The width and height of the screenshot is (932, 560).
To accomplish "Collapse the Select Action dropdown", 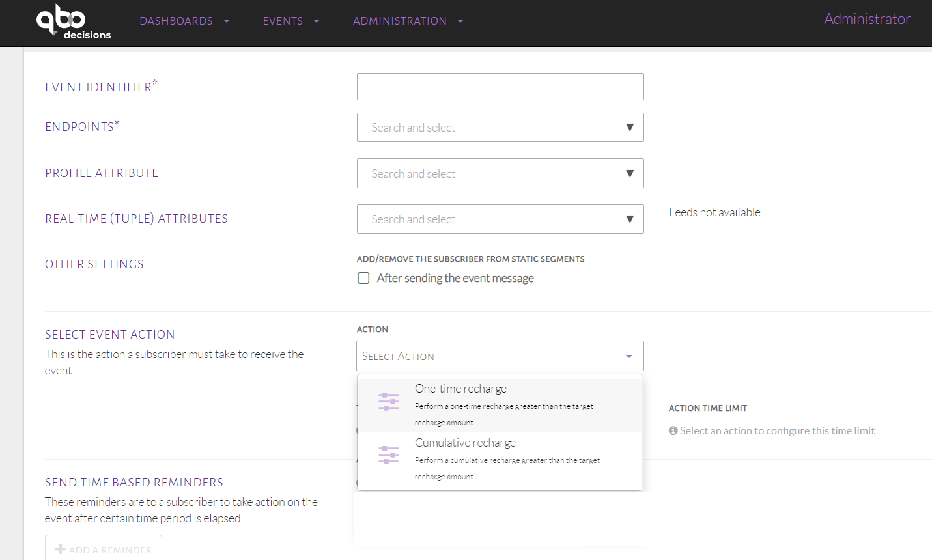I will click(x=500, y=356).
